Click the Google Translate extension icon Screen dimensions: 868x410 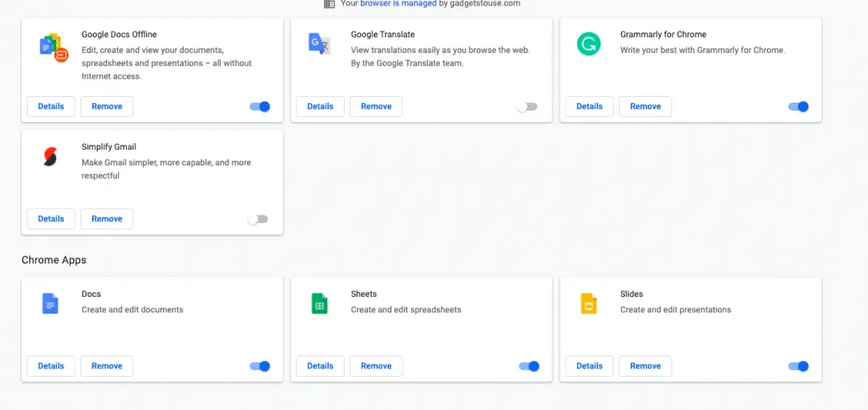[319, 44]
